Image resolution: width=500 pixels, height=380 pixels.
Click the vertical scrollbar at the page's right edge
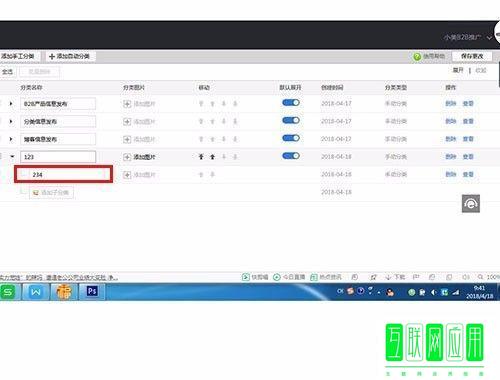499,74
